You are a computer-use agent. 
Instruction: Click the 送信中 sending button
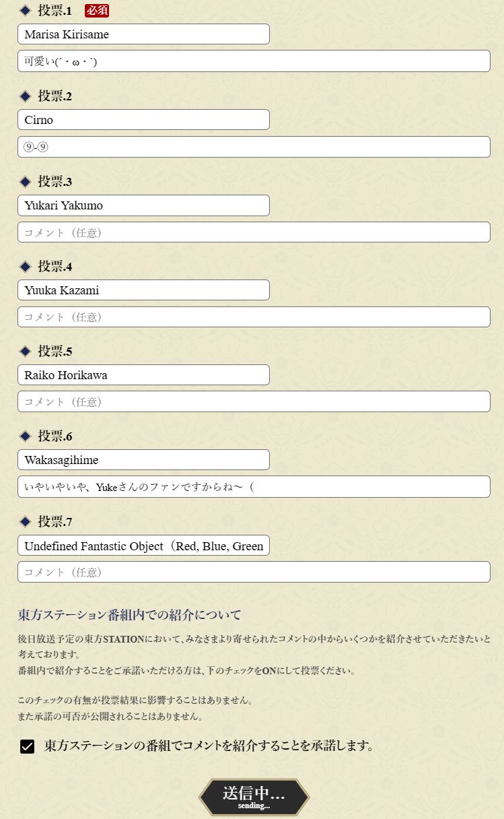[x=254, y=797]
